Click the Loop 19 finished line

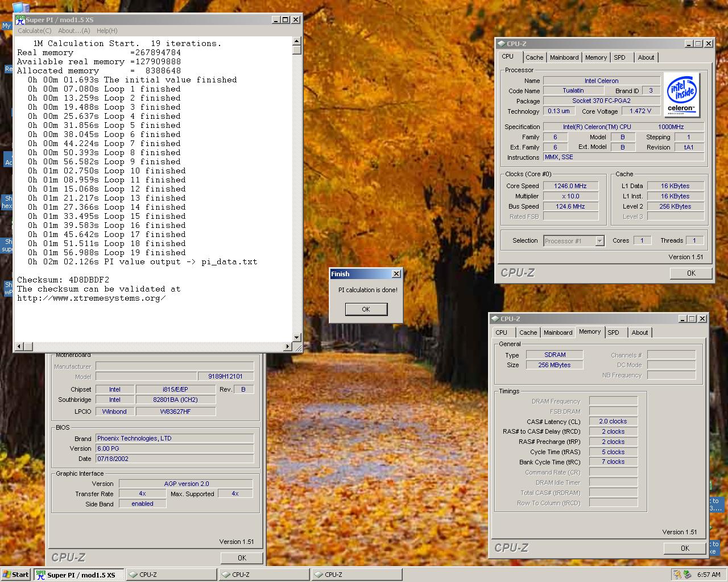(107, 252)
